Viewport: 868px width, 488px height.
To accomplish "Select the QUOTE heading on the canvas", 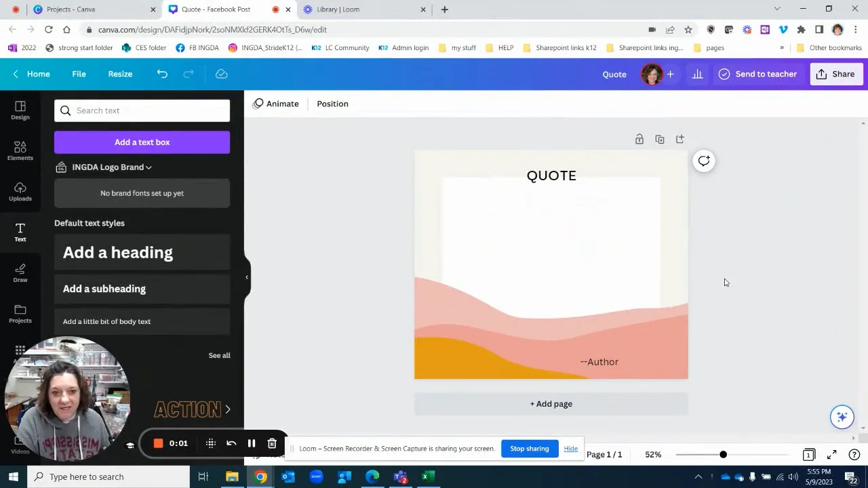I will [551, 176].
